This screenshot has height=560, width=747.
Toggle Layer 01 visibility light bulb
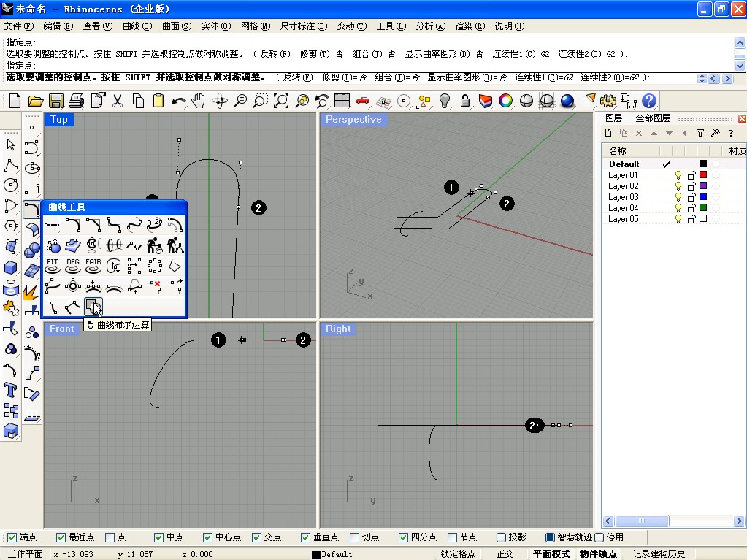click(678, 175)
